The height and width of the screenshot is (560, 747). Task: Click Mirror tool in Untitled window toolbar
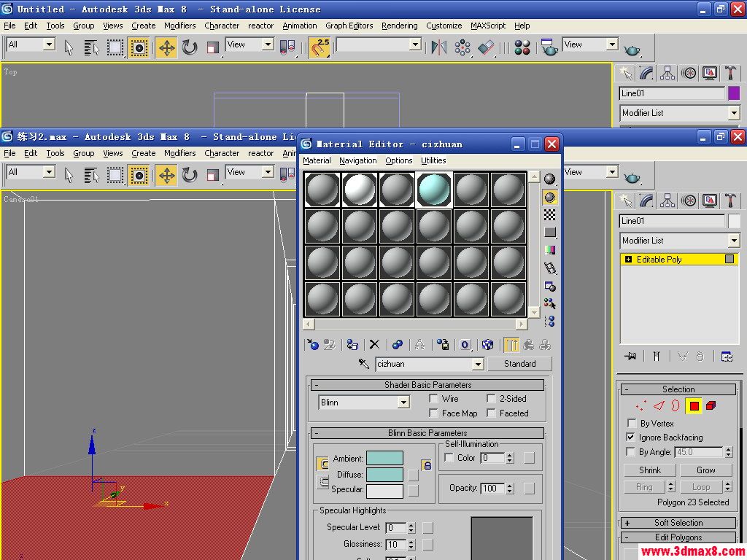(438, 47)
